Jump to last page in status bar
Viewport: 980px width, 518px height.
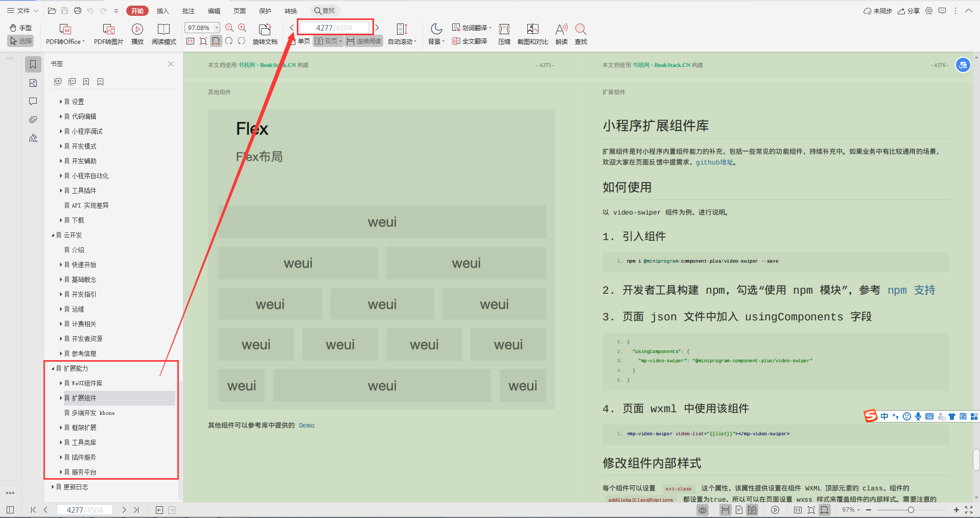pos(136,510)
